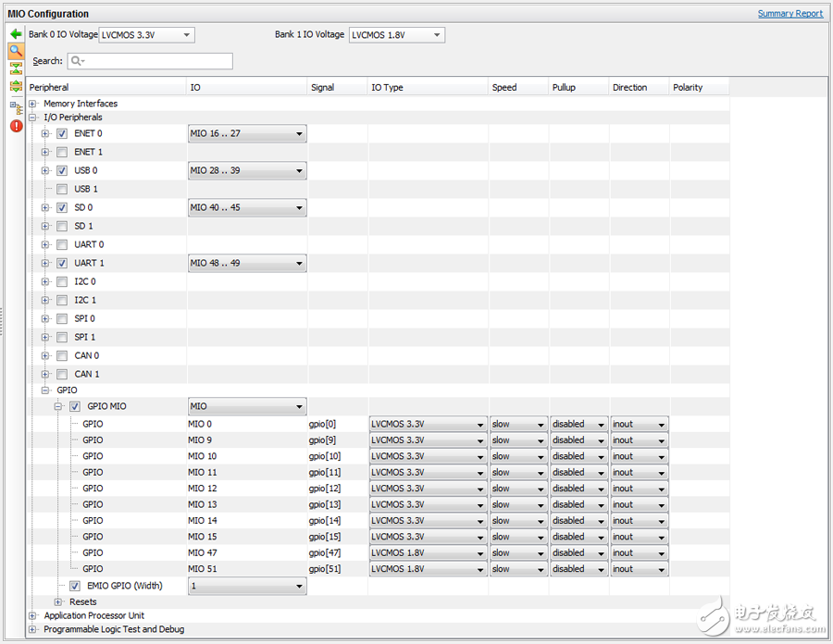The height and width of the screenshot is (644, 833).
Task: Uncheck the USB 0 peripheral
Action: pyautogui.click(x=62, y=170)
